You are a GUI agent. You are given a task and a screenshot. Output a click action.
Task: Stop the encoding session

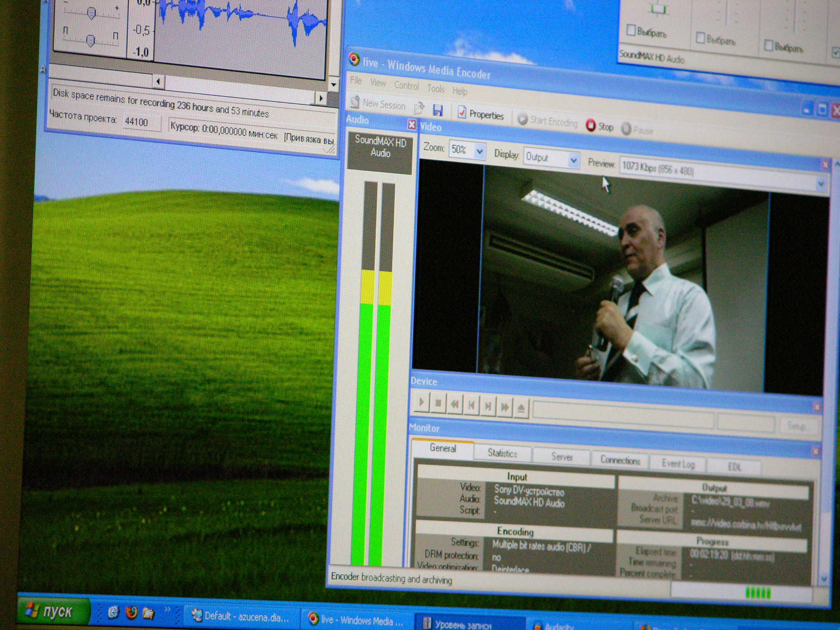pyautogui.click(x=600, y=126)
